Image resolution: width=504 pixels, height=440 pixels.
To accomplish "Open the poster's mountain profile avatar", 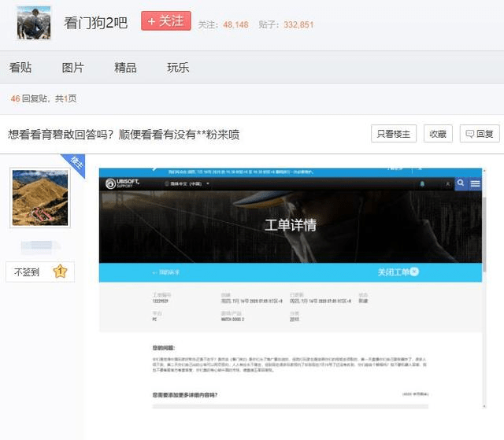I will tap(40, 198).
